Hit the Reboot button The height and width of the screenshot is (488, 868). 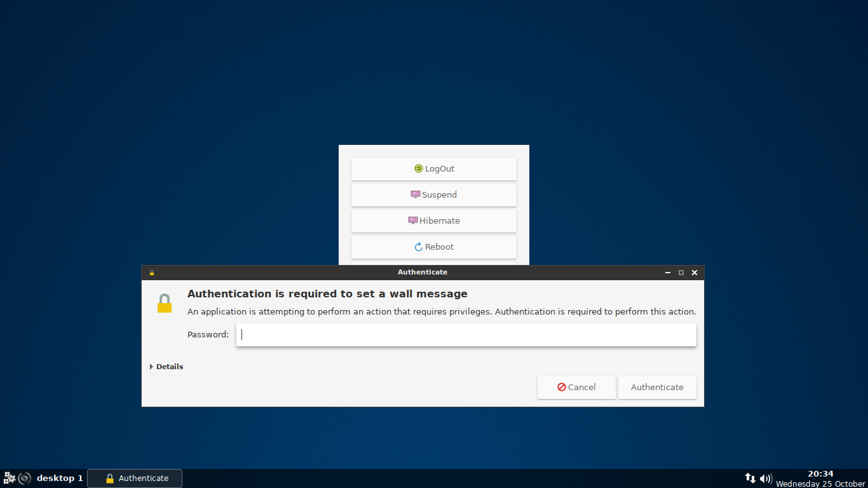(x=434, y=247)
